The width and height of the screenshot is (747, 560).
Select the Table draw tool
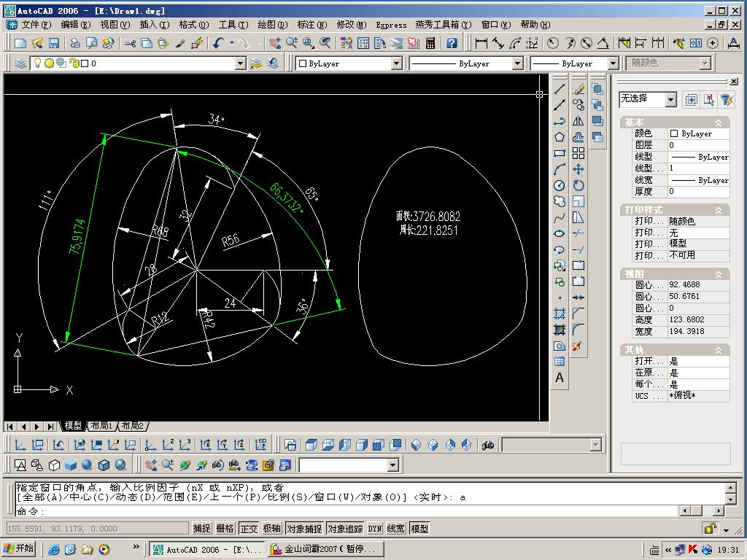click(560, 362)
